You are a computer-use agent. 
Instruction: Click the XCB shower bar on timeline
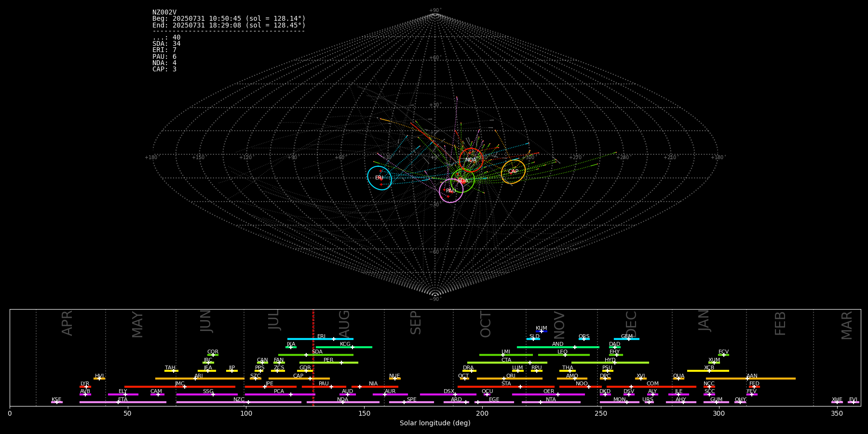click(x=708, y=371)
